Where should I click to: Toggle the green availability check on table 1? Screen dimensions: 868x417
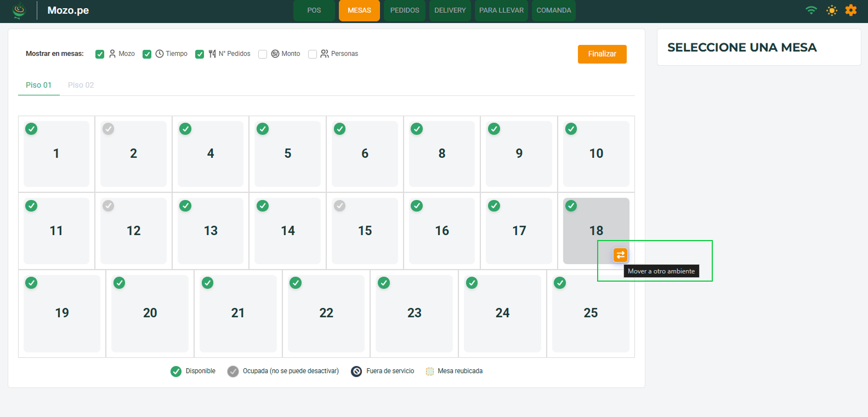click(x=32, y=129)
